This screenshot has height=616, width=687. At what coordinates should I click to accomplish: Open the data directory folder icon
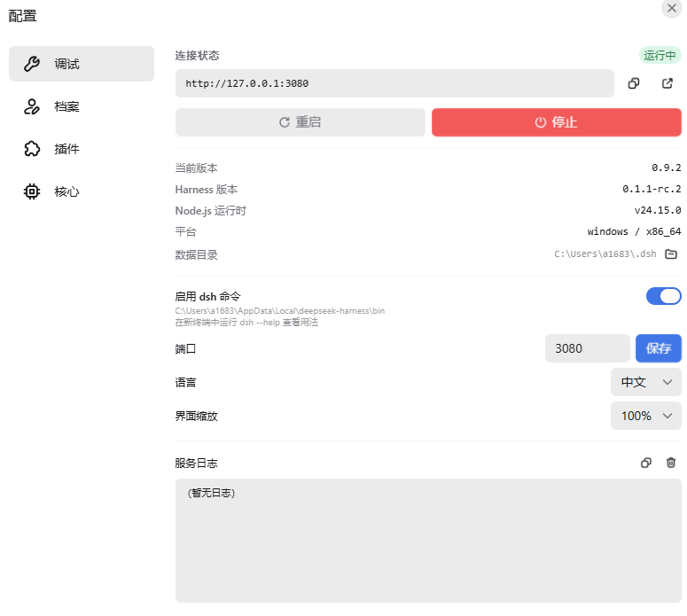[x=671, y=254]
